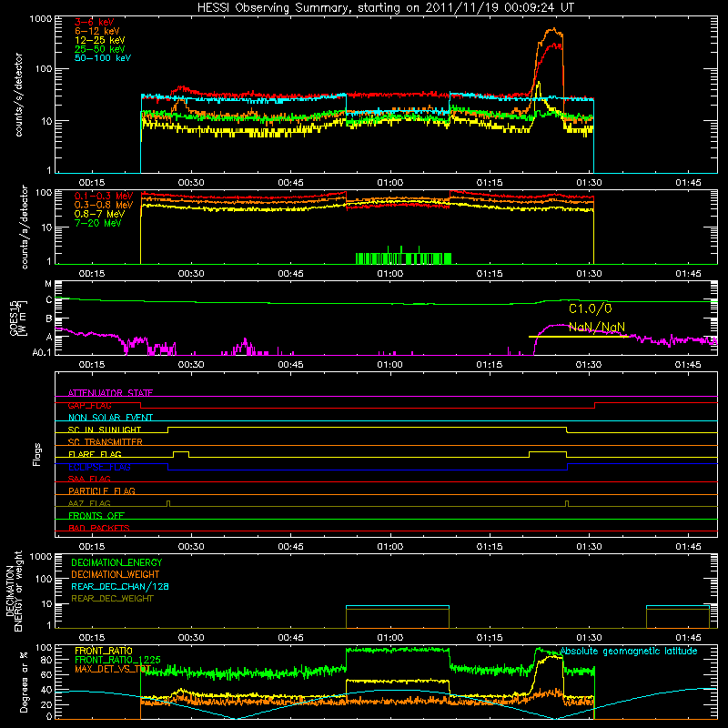Click the Absolute geomagnetic latitude label
728x728 pixels.
pos(629,652)
